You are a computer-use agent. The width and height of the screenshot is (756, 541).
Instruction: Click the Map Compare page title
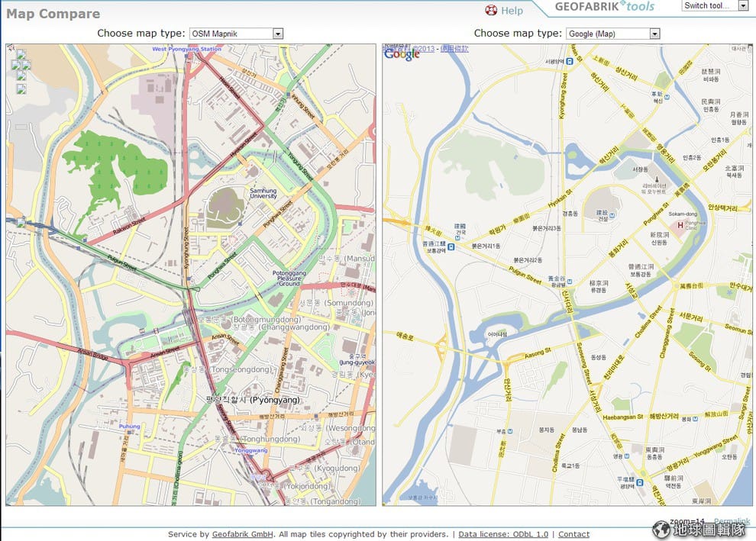coord(53,14)
